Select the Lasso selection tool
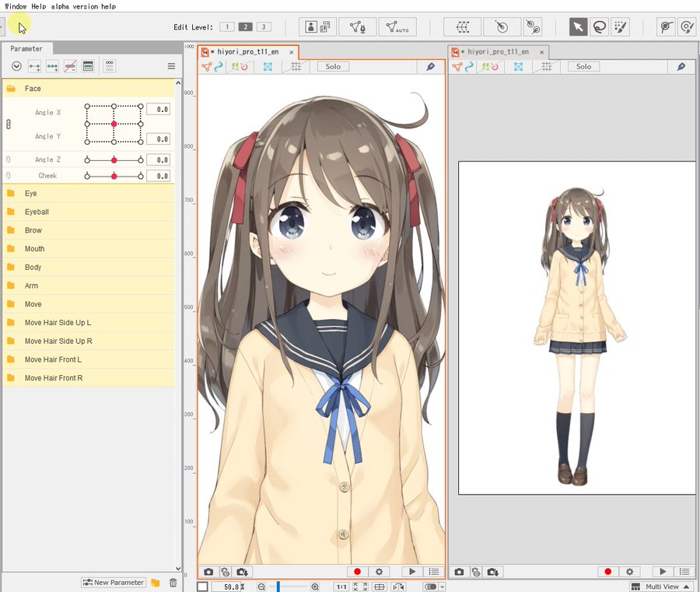This screenshot has height=592, width=700. pyautogui.click(x=599, y=27)
